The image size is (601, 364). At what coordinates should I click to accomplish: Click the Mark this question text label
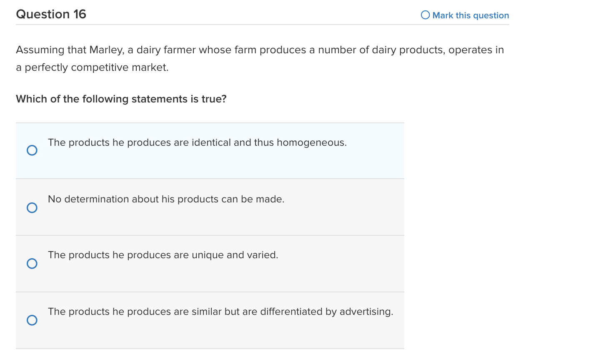pos(471,15)
